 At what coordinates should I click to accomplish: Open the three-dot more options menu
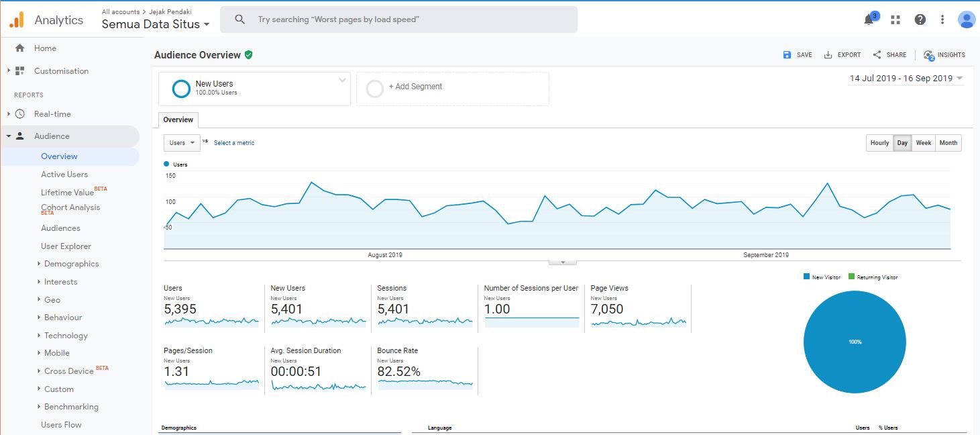click(x=942, y=19)
